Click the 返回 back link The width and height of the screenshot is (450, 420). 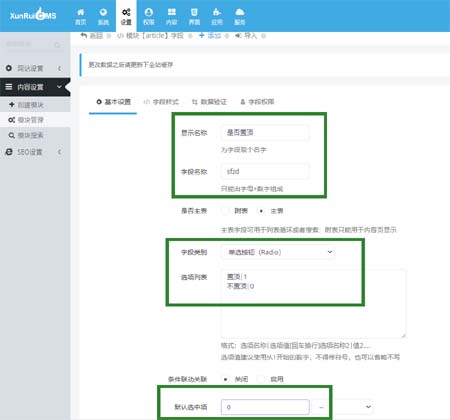[92, 35]
